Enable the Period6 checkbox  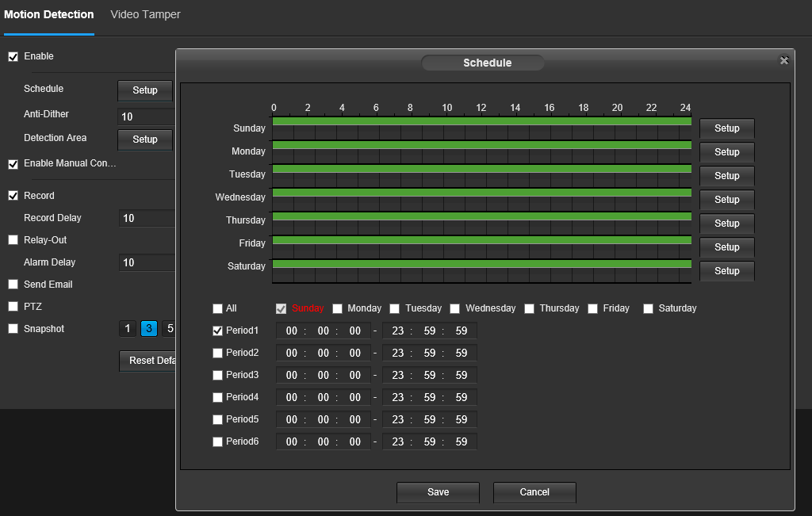[217, 442]
